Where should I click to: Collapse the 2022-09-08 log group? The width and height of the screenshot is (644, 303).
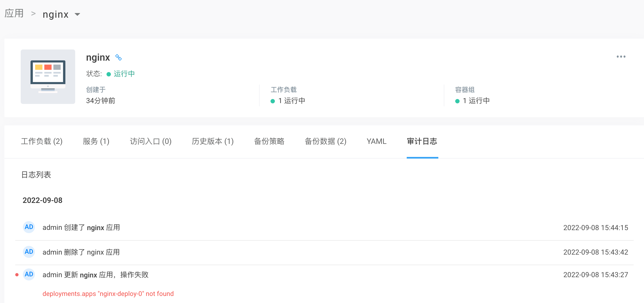click(x=42, y=200)
